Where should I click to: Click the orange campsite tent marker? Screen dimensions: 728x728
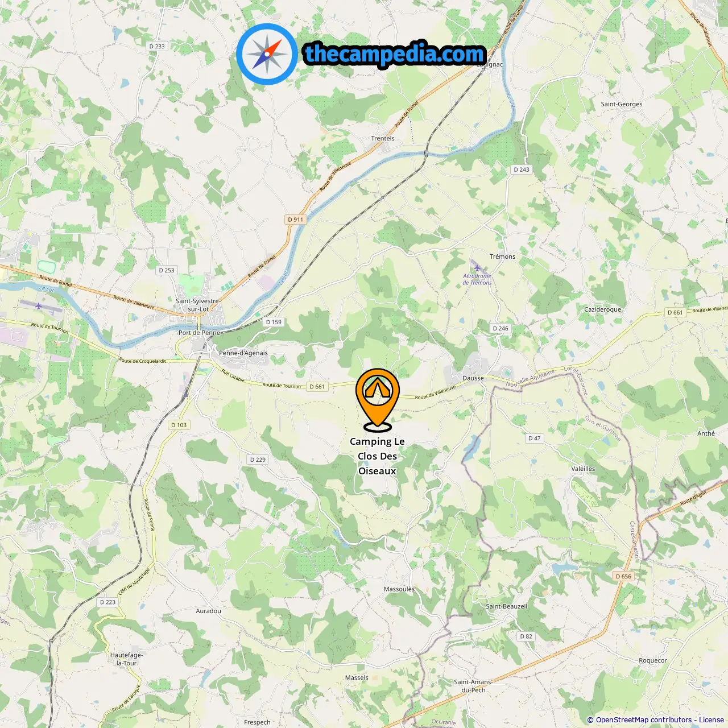point(378,399)
